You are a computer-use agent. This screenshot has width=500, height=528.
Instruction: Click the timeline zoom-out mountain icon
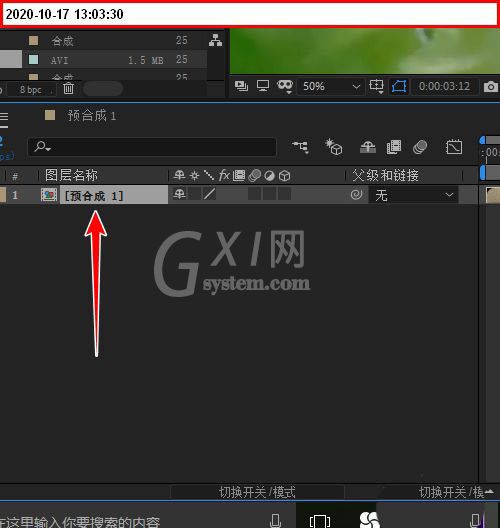[x=490, y=492]
